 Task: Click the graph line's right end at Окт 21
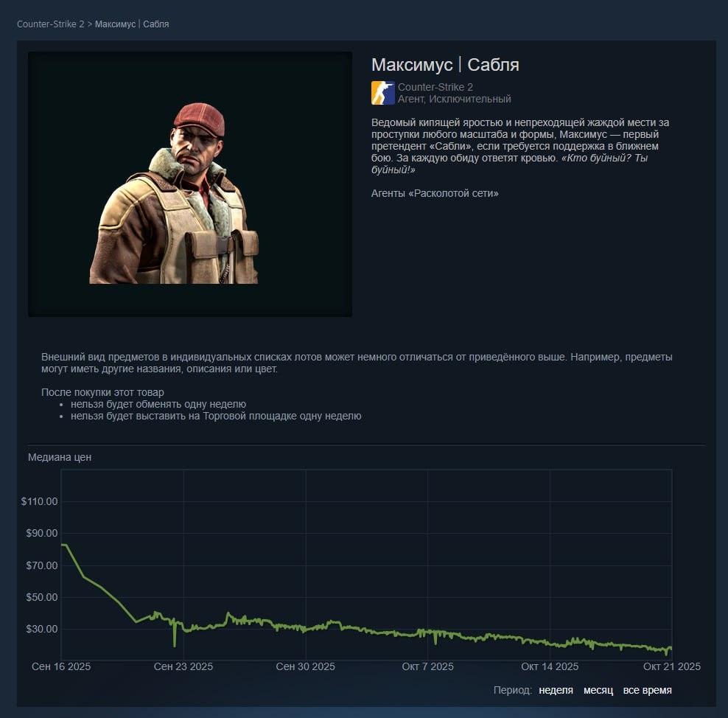[671, 648]
